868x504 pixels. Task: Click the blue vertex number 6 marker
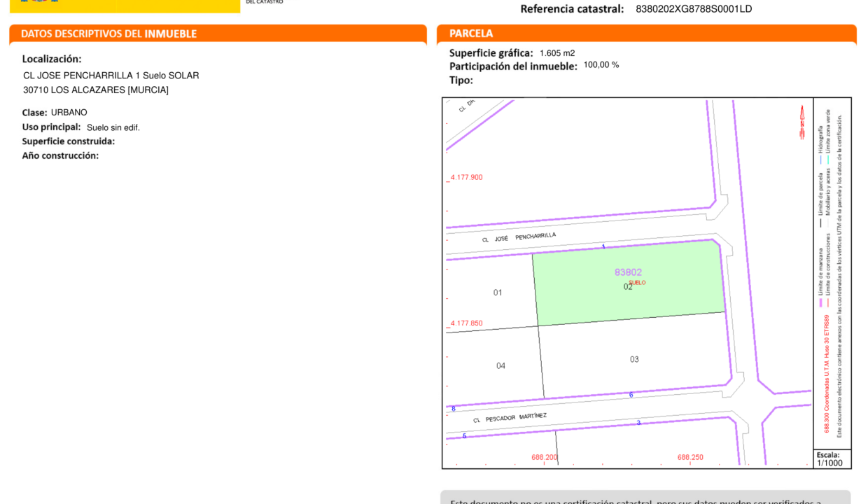pyautogui.click(x=631, y=395)
